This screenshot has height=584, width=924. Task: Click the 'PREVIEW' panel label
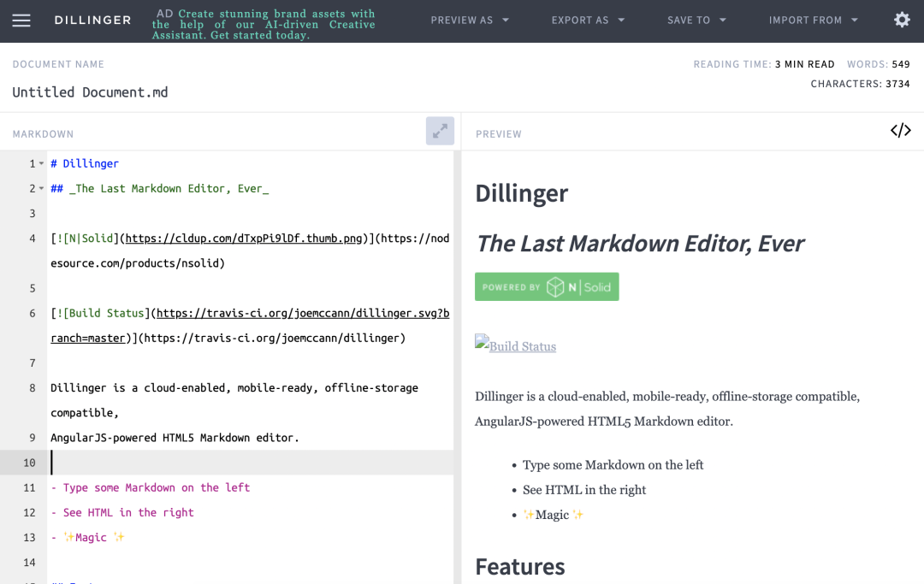click(499, 134)
